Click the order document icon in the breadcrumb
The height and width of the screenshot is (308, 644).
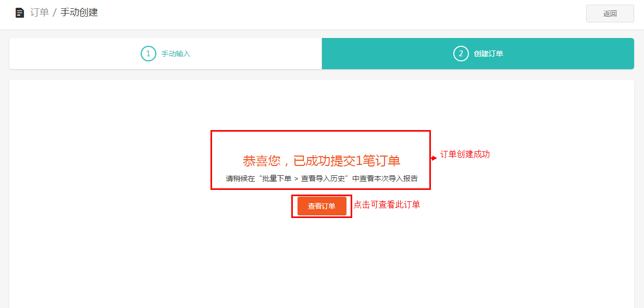click(20, 12)
